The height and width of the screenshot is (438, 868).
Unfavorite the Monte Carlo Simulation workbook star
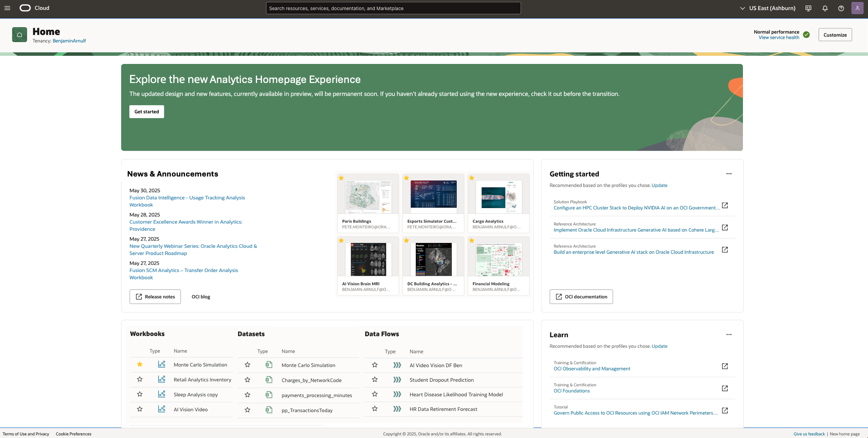coord(140,364)
